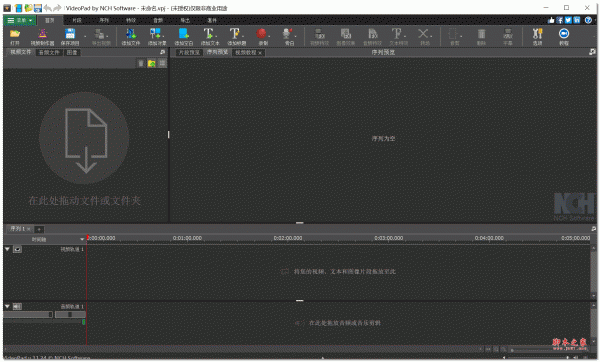Screen dimensions: 600x362
Task: Toggle the video track 1 visibility icon
Action: (17, 249)
